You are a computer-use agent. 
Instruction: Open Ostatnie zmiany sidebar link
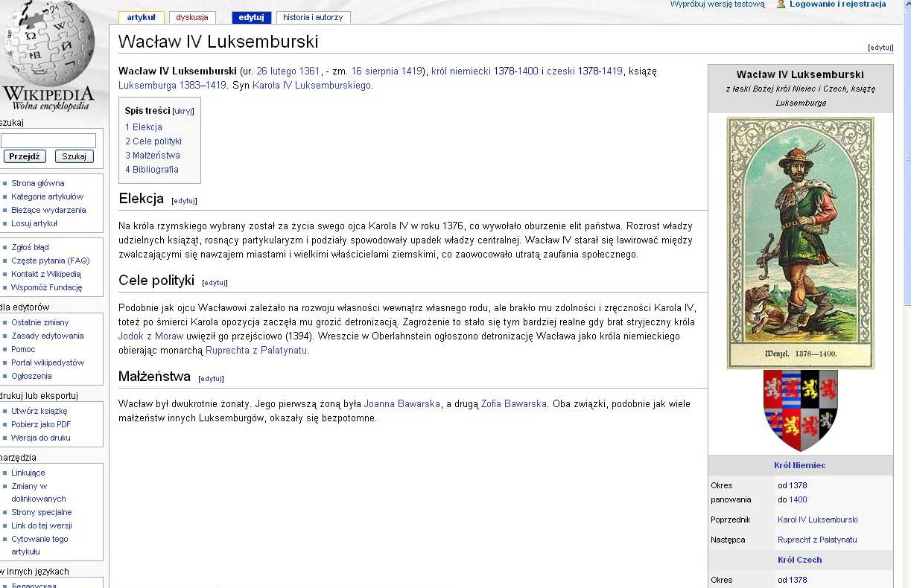click(x=40, y=322)
